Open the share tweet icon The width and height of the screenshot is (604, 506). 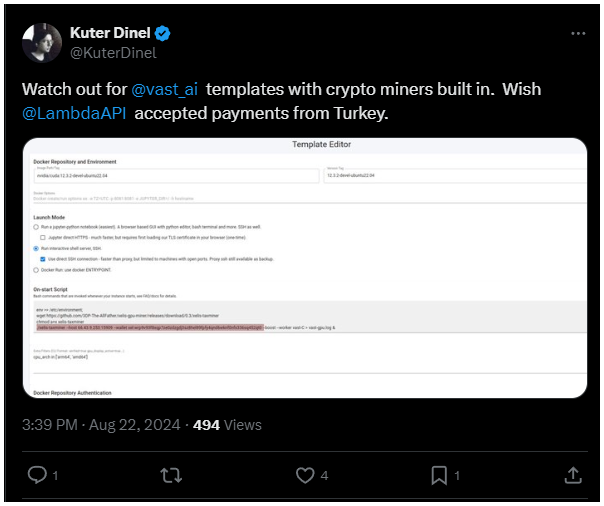[573, 475]
